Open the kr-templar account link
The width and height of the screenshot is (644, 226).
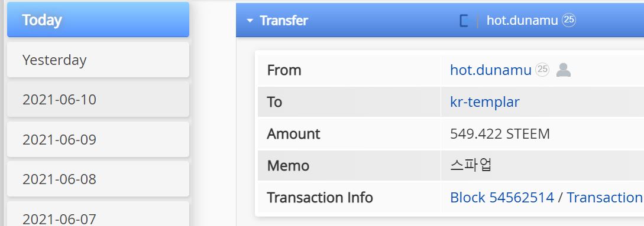(x=485, y=101)
